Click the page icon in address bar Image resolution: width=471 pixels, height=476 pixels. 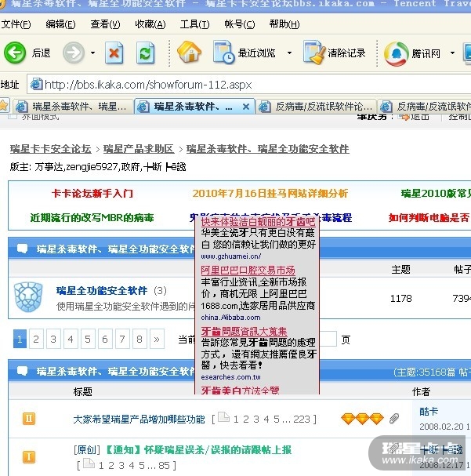(x=36, y=84)
